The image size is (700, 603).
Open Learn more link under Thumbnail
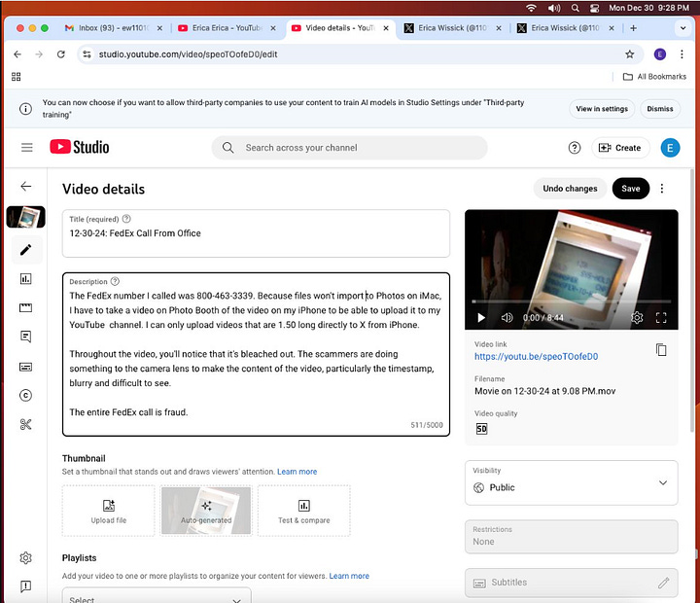(297, 472)
